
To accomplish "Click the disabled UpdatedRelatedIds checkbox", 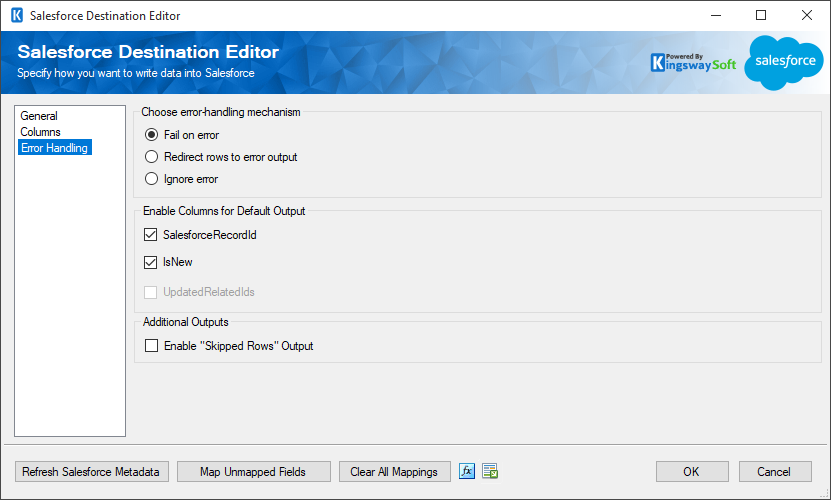I will tap(151, 292).
